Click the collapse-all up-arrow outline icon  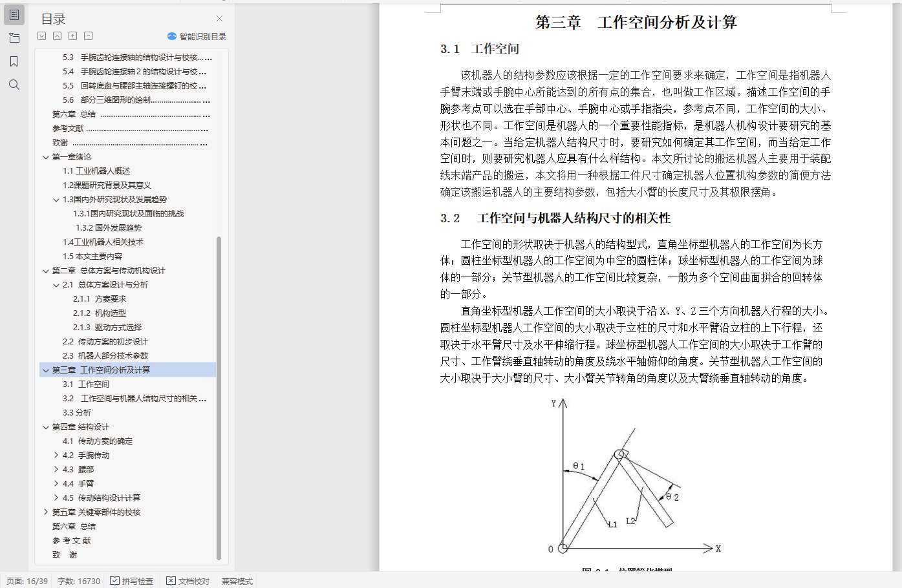[58, 36]
